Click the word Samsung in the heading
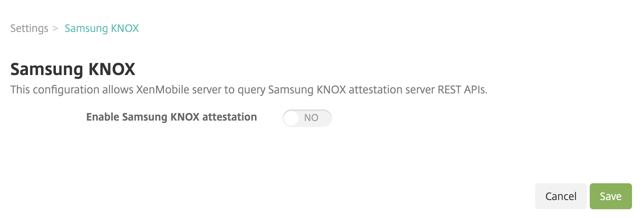Image resolution: width=644 pixels, height=218 pixels. pyautogui.click(x=47, y=69)
